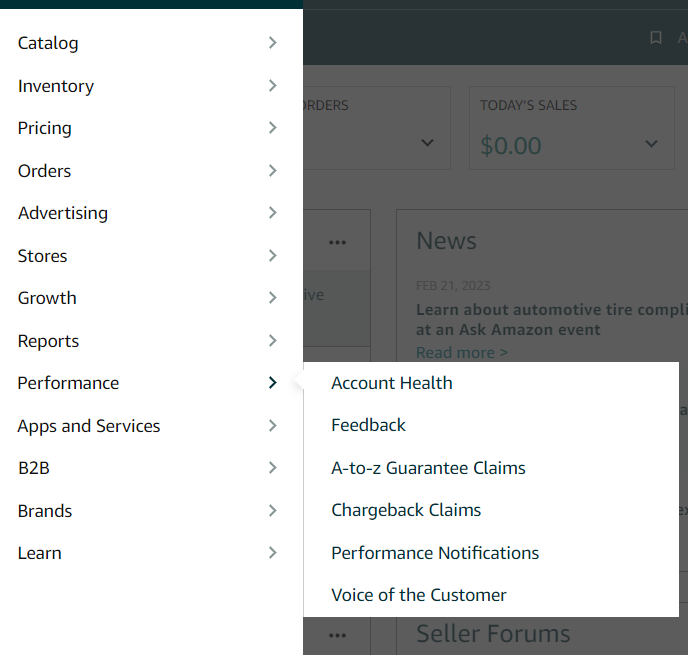Open the three-dots menu on the left card
Viewport: 688px width, 655px height.
coord(337,242)
